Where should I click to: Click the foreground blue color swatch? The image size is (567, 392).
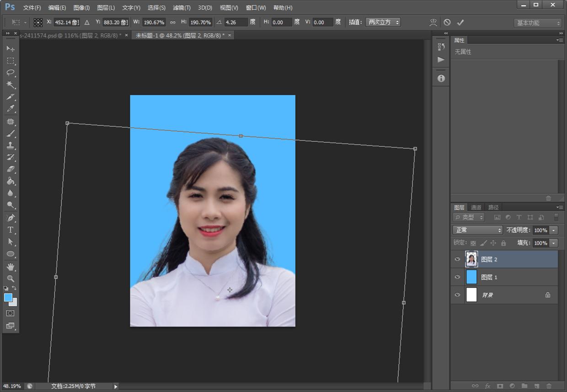(8, 297)
